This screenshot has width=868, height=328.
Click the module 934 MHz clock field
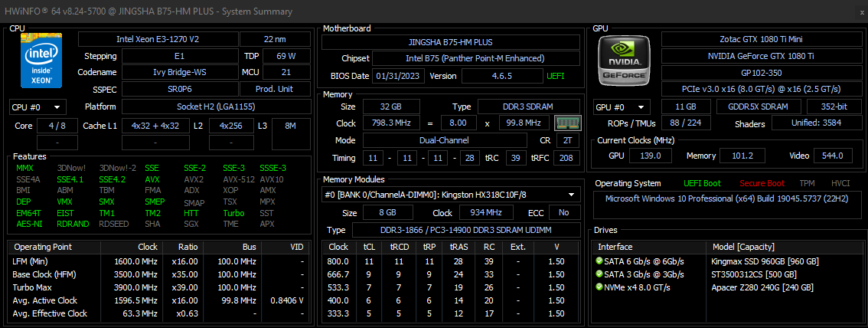click(x=486, y=213)
